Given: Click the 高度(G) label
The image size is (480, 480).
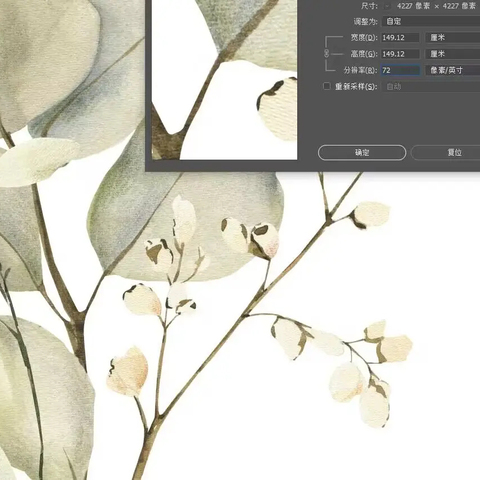Looking at the screenshot, I should point(364,54).
